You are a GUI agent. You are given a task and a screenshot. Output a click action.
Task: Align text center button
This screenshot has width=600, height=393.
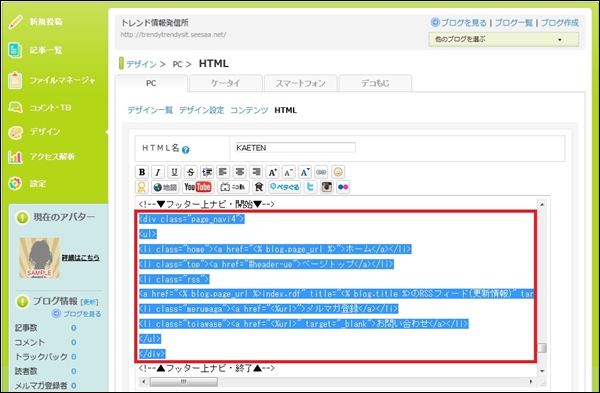click(x=240, y=172)
